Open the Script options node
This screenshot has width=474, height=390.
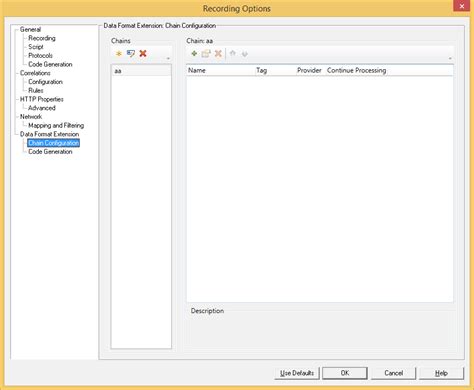click(36, 47)
